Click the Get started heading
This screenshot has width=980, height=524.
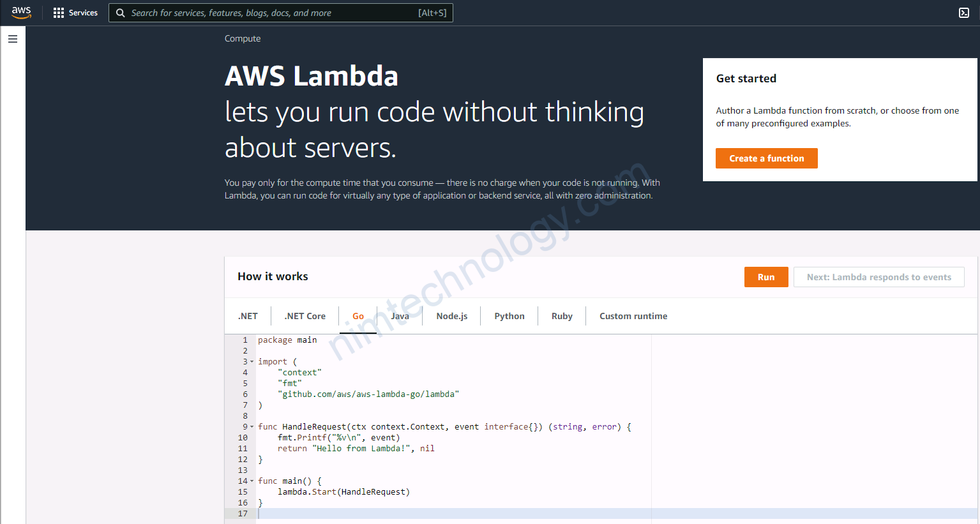tap(746, 79)
